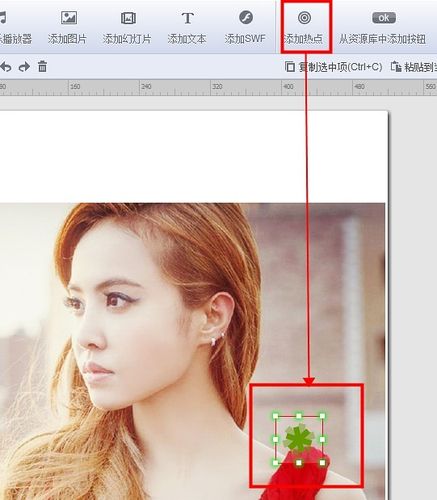Click the 添加幻灯片 add slideshow icon
This screenshot has width=437, height=500.
tap(128, 18)
